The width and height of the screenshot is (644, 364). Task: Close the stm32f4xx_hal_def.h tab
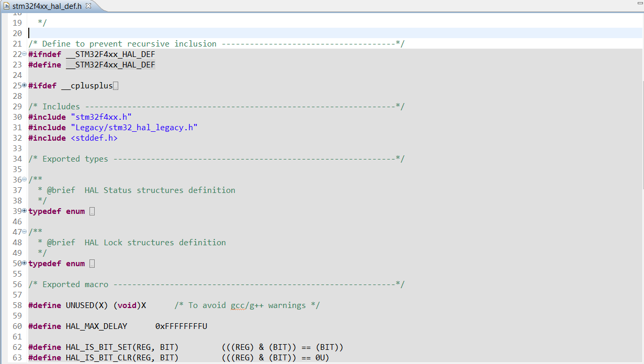tap(88, 6)
